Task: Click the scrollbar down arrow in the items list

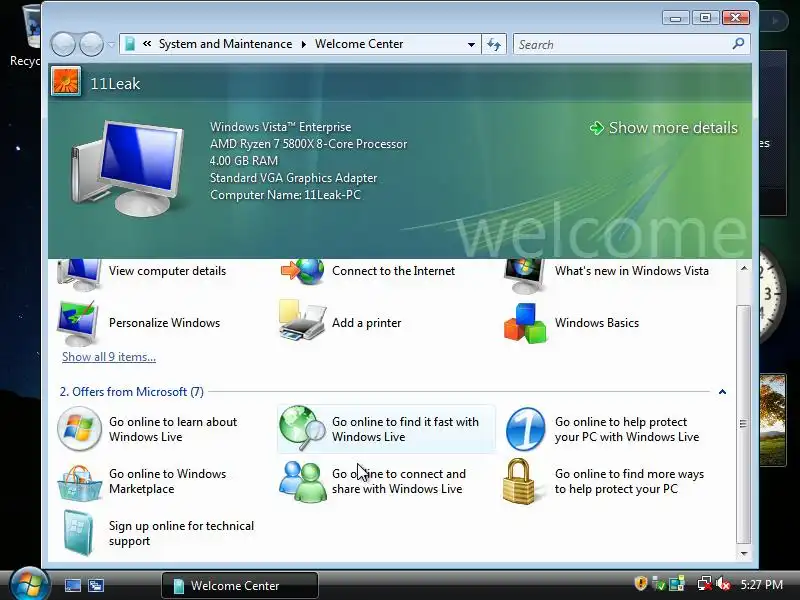Action: coord(744,553)
